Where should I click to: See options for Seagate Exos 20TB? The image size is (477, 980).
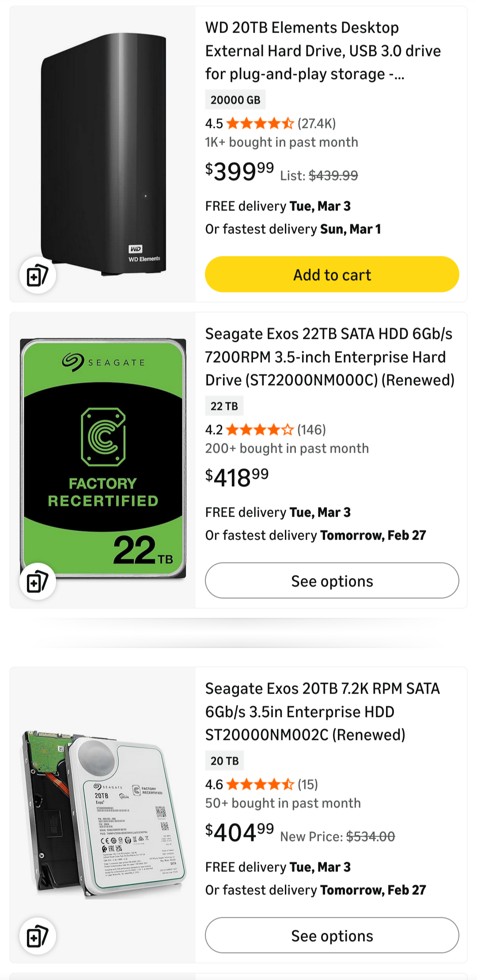tap(332, 935)
